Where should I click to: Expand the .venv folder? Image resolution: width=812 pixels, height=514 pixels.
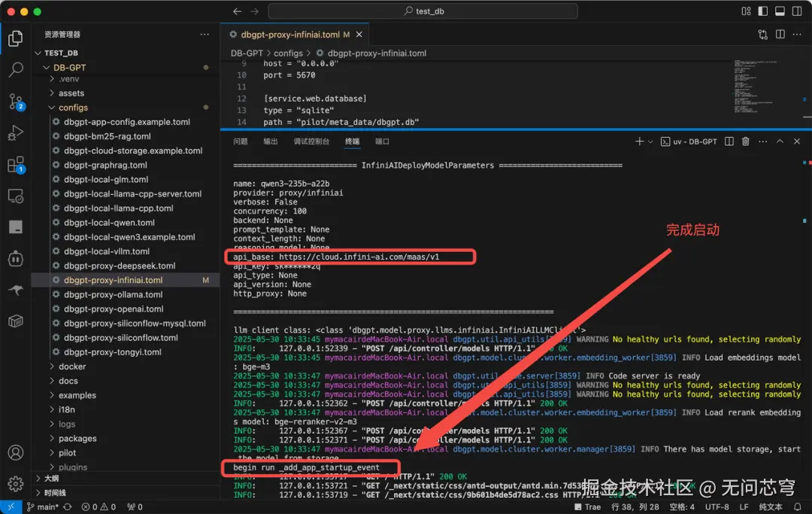pyautogui.click(x=69, y=79)
